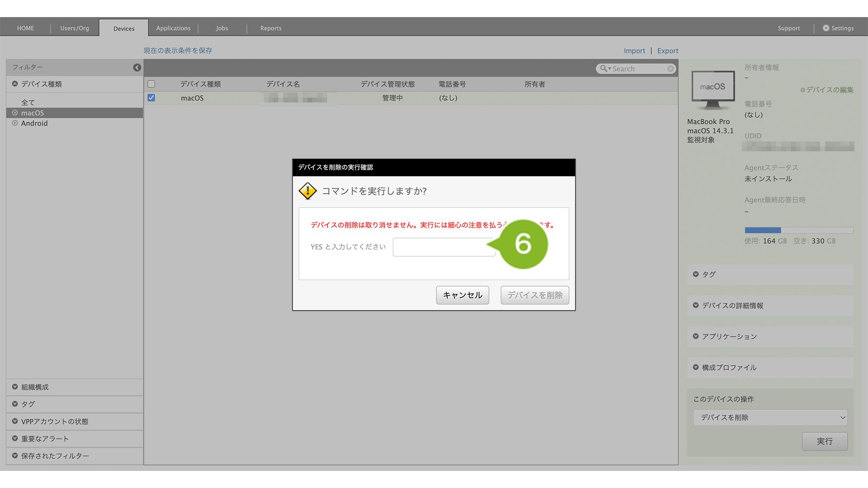Click the macOS device monitor thumbnail

coord(713,90)
